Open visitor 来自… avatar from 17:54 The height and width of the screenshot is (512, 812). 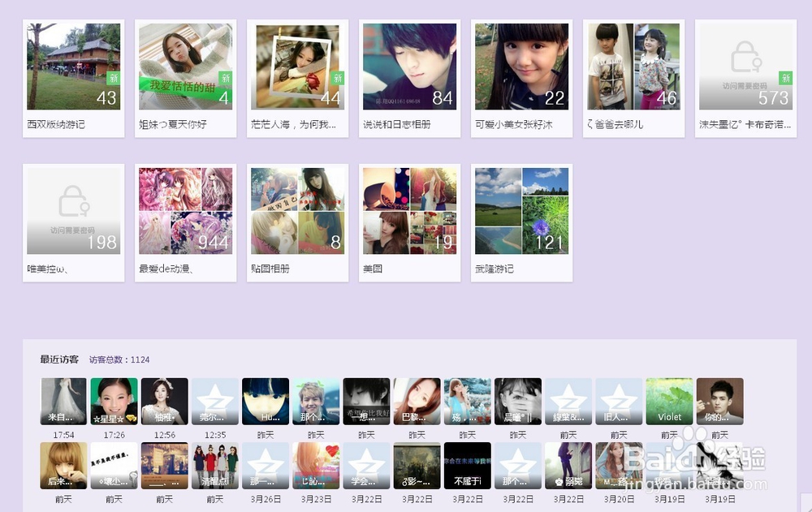click(x=63, y=401)
